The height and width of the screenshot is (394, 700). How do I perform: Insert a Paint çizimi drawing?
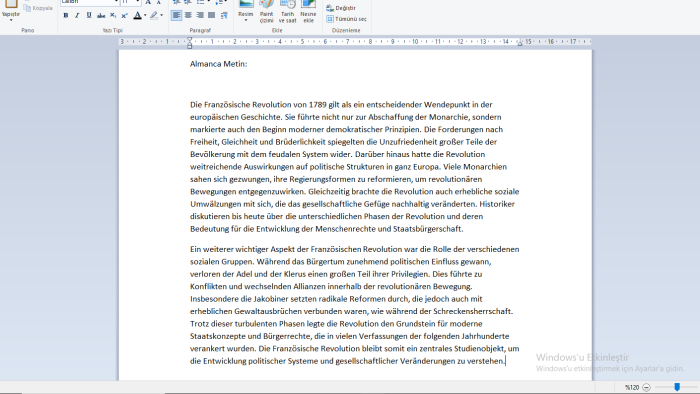(x=267, y=12)
